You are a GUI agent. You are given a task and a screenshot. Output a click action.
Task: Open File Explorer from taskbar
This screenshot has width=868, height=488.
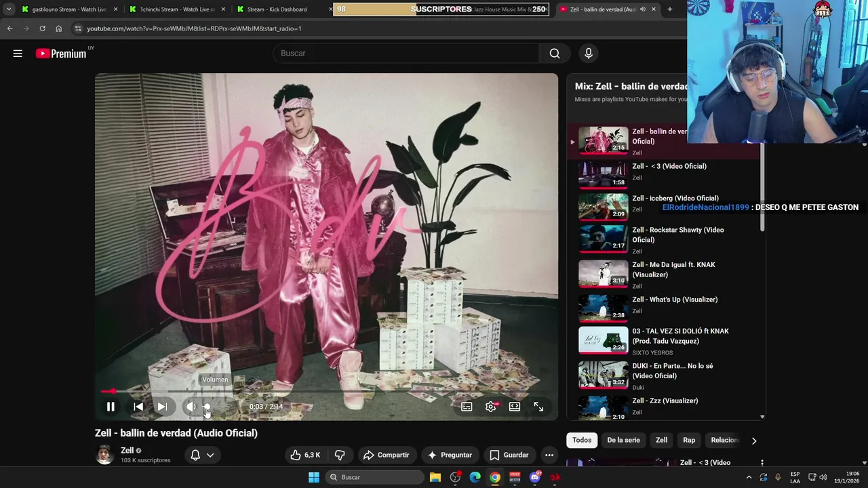pos(435,477)
